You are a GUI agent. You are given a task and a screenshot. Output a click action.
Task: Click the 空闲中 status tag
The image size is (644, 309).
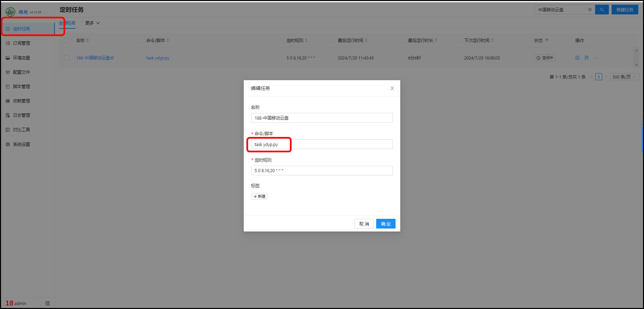pyautogui.click(x=545, y=58)
